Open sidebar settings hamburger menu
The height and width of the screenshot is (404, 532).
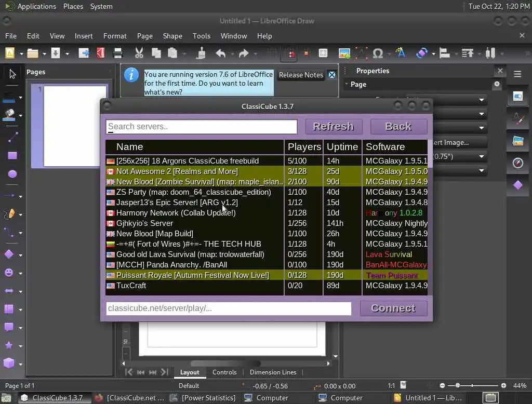click(x=517, y=74)
